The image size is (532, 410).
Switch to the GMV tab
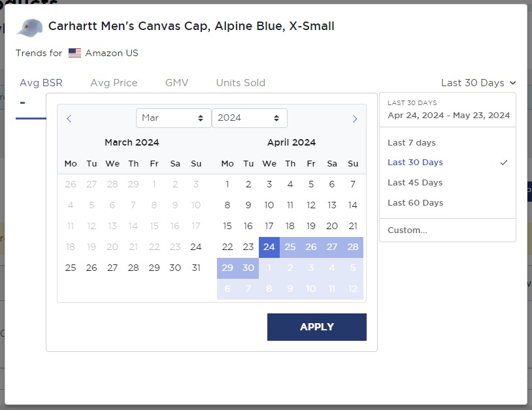tap(176, 83)
